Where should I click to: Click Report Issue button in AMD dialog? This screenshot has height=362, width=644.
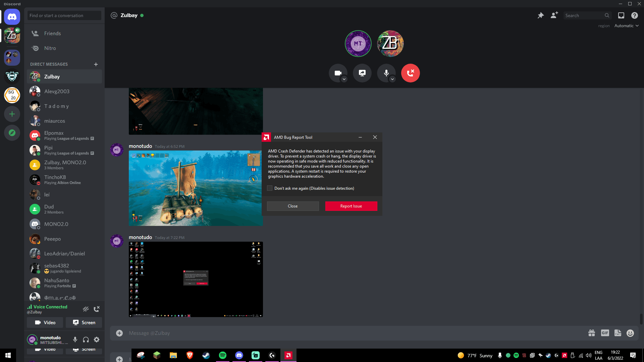click(x=351, y=206)
